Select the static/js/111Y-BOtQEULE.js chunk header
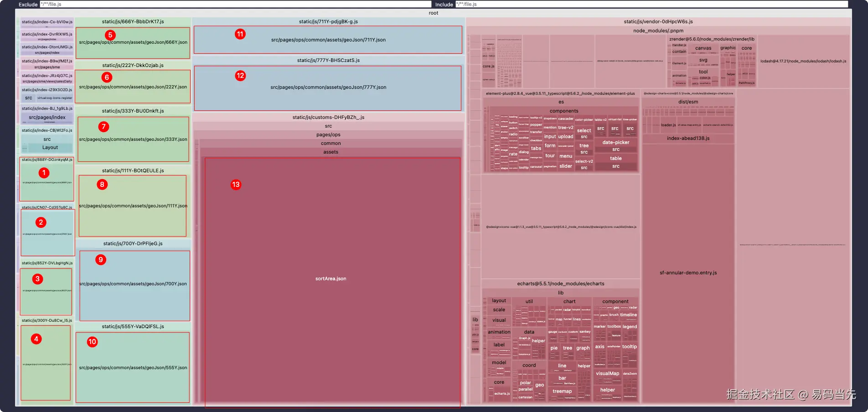 tap(133, 170)
